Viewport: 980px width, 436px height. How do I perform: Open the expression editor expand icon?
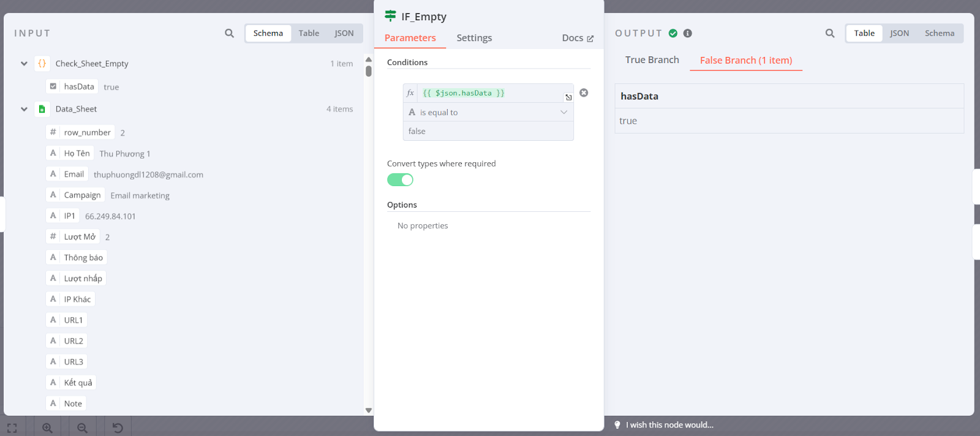[x=568, y=97]
